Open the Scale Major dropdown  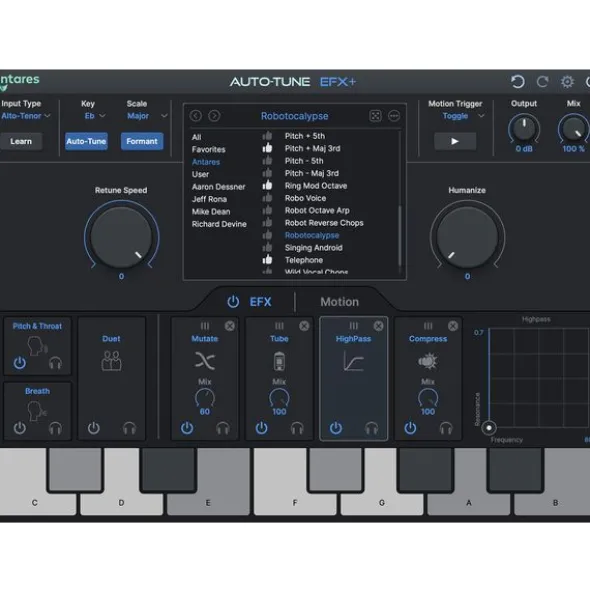click(x=147, y=116)
